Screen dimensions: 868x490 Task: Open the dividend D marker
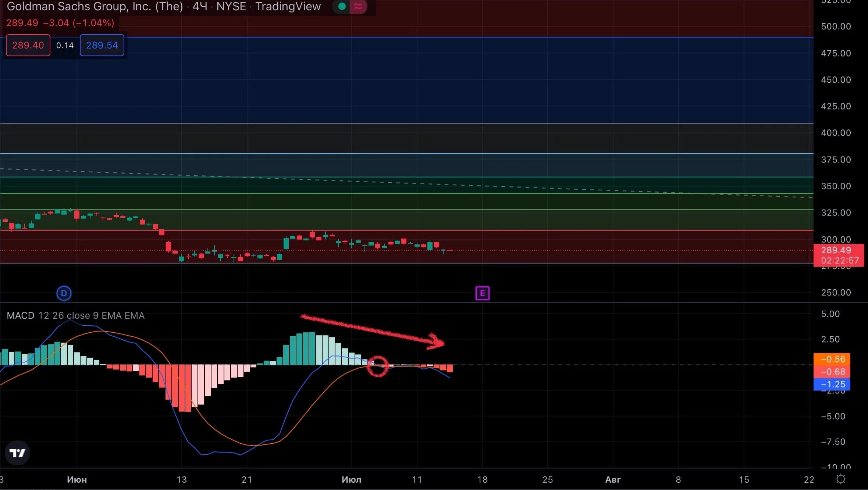[64, 293]
